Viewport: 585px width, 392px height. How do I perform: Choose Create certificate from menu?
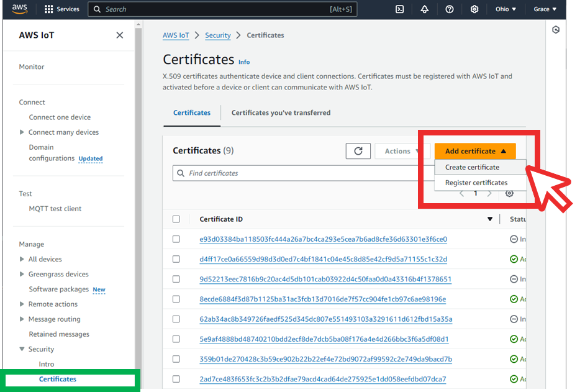(481, 167)
